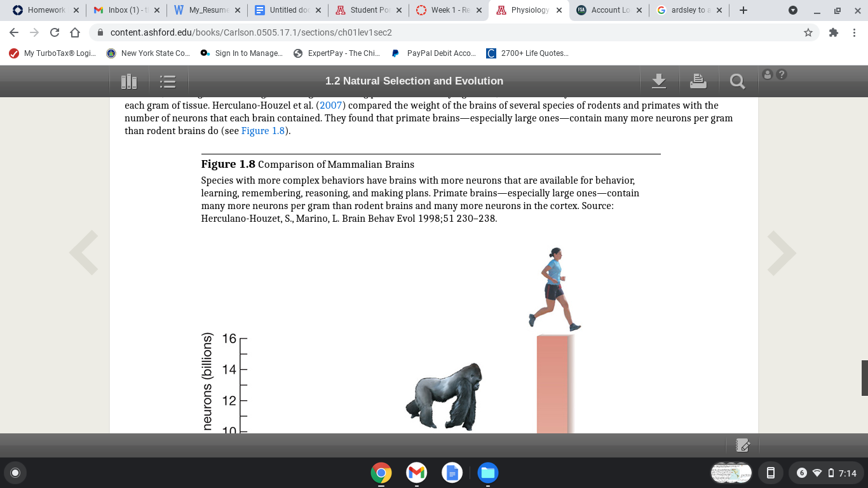Open the holding space screenshot previews
Screen dimensions: 868x488
(x=731, y=473)
